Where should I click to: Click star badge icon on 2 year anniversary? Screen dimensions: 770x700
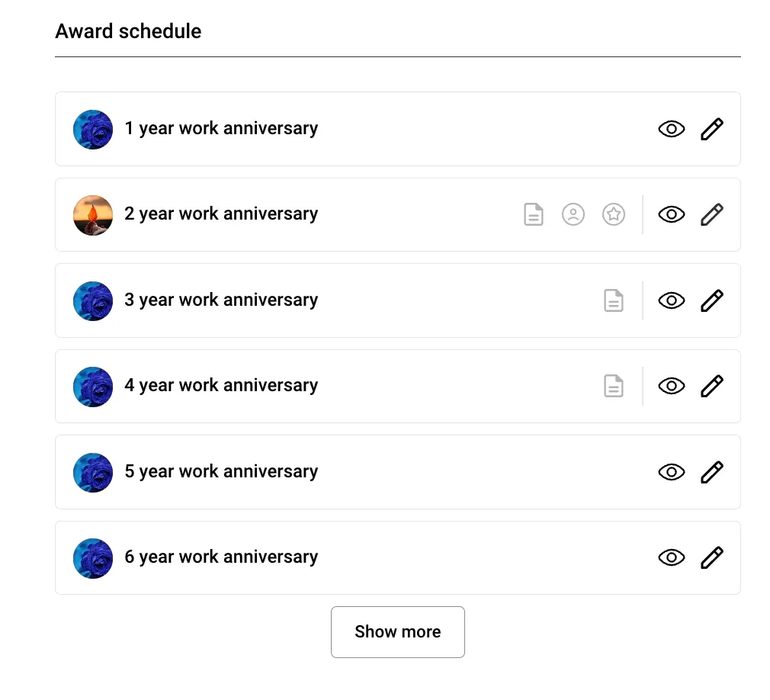pyautogui.click(x=614, y=214)
